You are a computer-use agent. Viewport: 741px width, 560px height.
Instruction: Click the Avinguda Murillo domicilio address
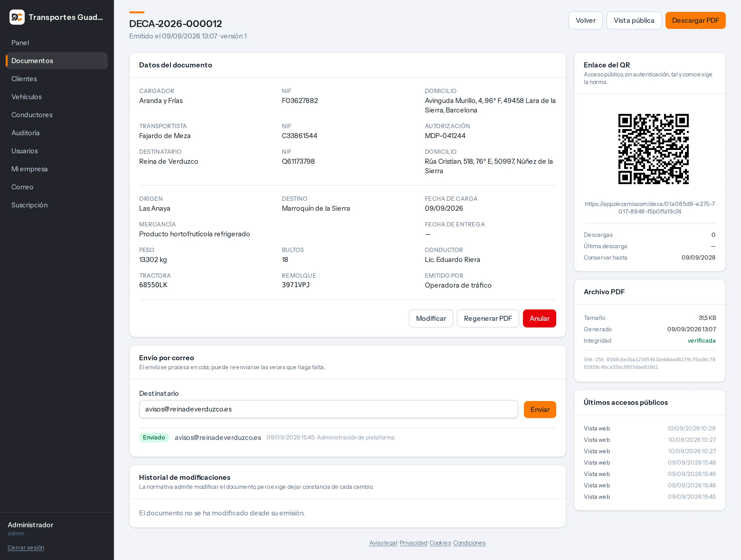(x=490, y=105)
